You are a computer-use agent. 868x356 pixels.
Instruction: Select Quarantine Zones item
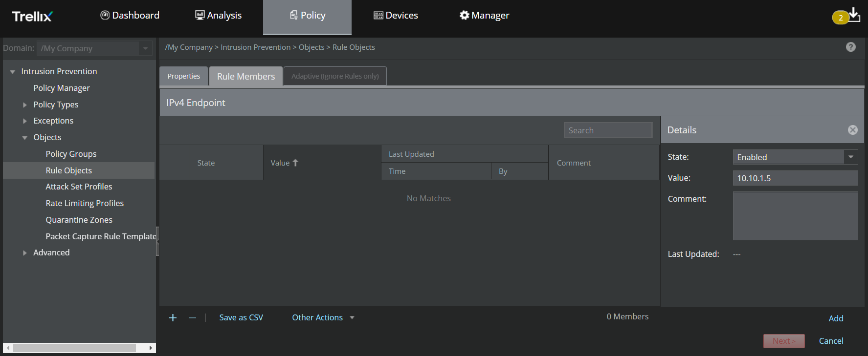point(79,220)
